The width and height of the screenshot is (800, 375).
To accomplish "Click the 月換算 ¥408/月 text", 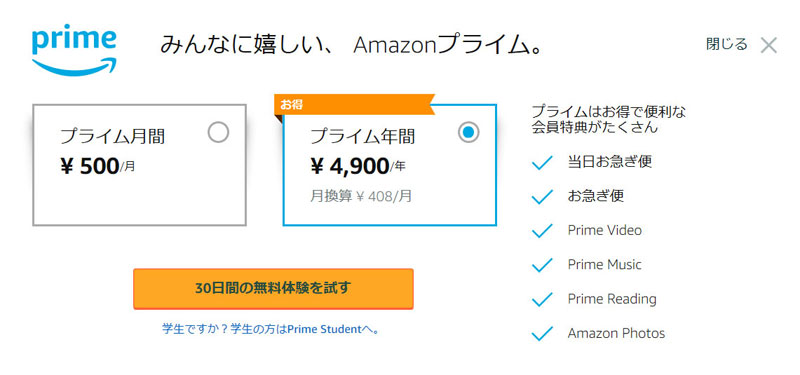I will point(361,196).
